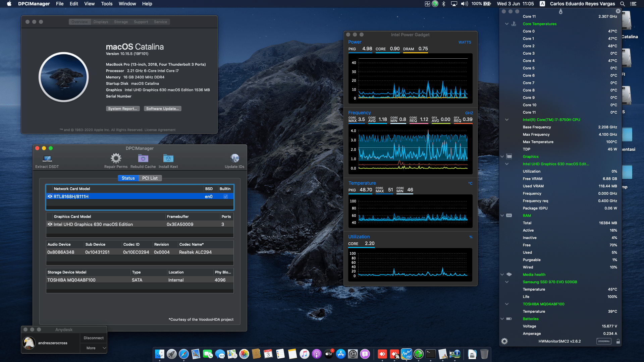Viewport: 644px width, 362px height.
Task: Expand the More dropdown in AnyDesk
Action: (94, 348)
